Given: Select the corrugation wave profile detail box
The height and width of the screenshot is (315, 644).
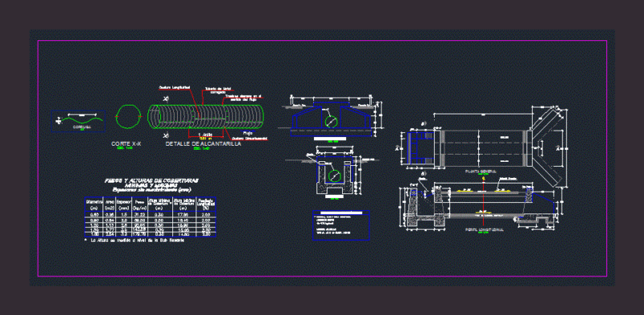Looking at the screenshot, I should (78, 121).
